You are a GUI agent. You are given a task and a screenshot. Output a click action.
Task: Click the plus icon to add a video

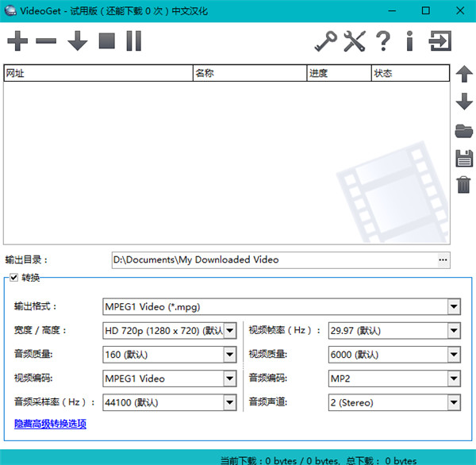point(16,41)
